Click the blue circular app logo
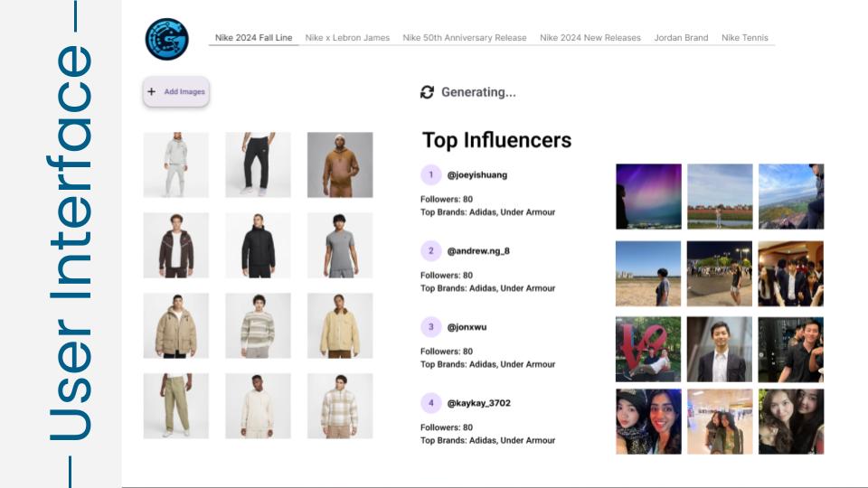The height and width of the screenshot is (488, 868). 166,39
